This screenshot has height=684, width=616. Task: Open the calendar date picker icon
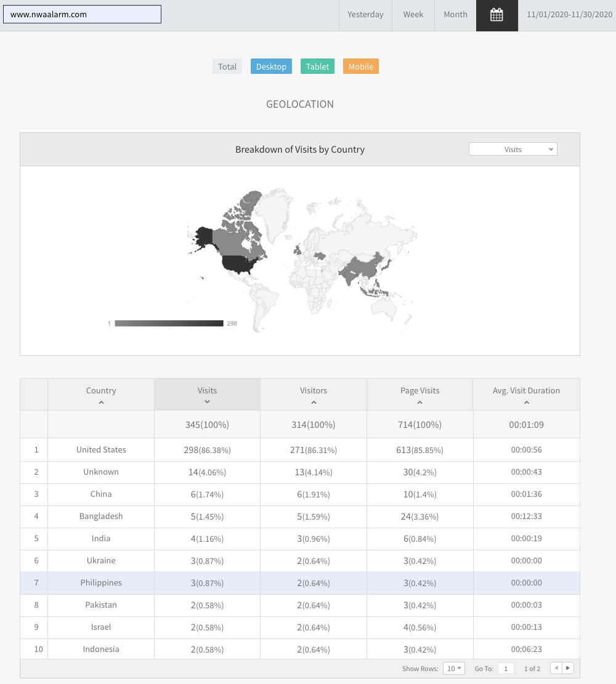[x=497, y=15]
